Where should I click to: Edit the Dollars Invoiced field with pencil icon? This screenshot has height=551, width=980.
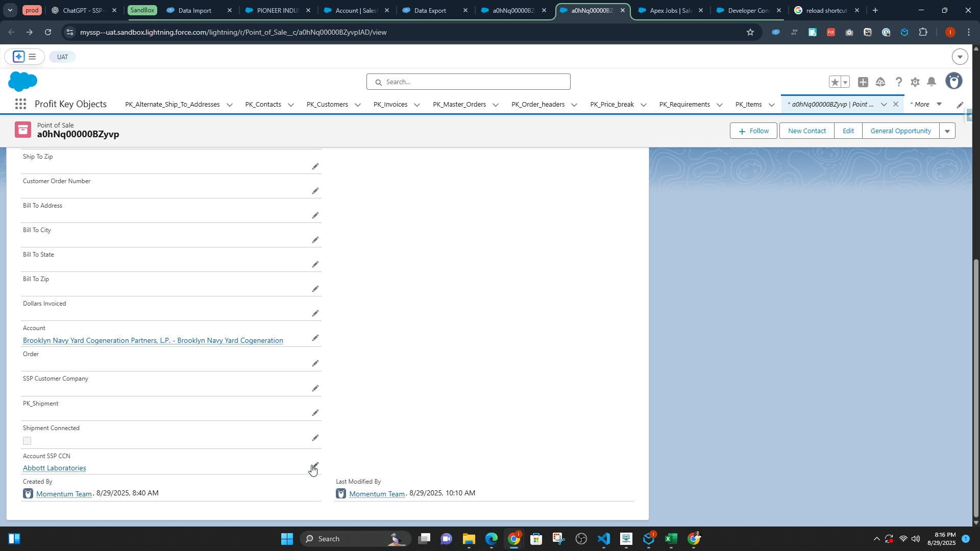pyautogui.click(x=315, y=313)
